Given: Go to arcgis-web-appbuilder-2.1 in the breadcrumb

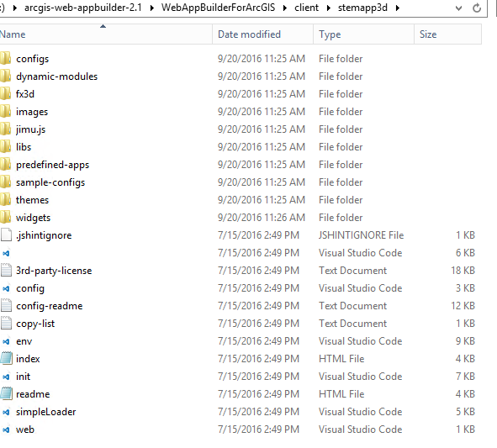Looking at the screenshot, I should pyautogui.click(x=83, y=8).
